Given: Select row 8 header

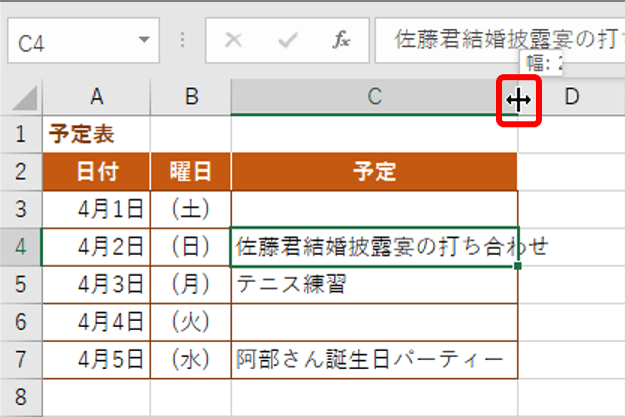Looking at the screenshot, I should point(21,397).
